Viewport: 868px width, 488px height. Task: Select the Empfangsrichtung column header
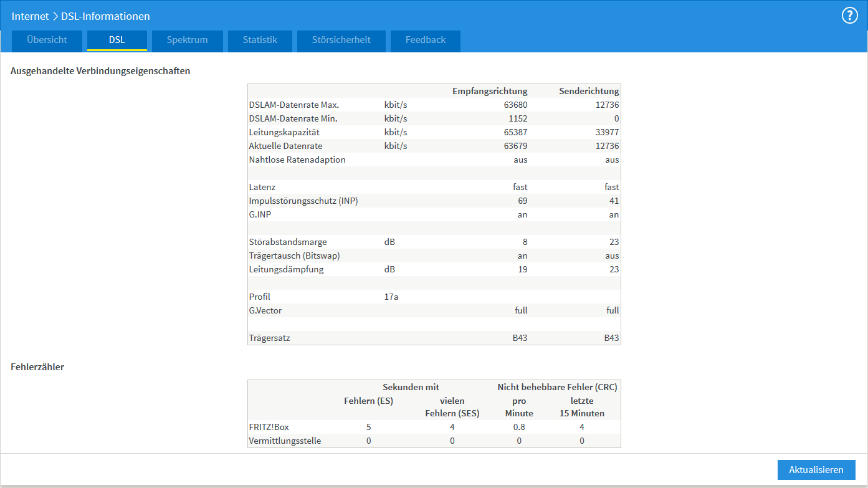click(x=490, y=91)
